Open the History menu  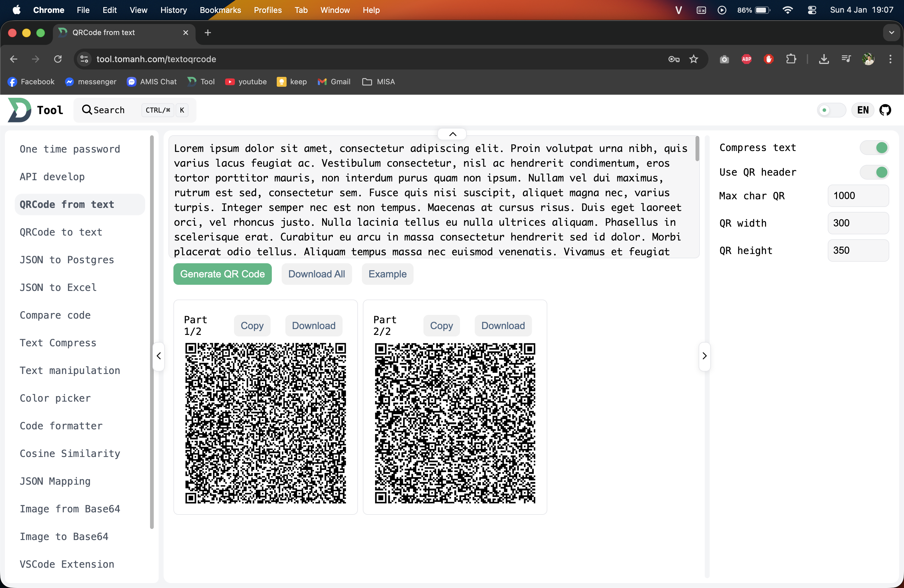(174, 10)
